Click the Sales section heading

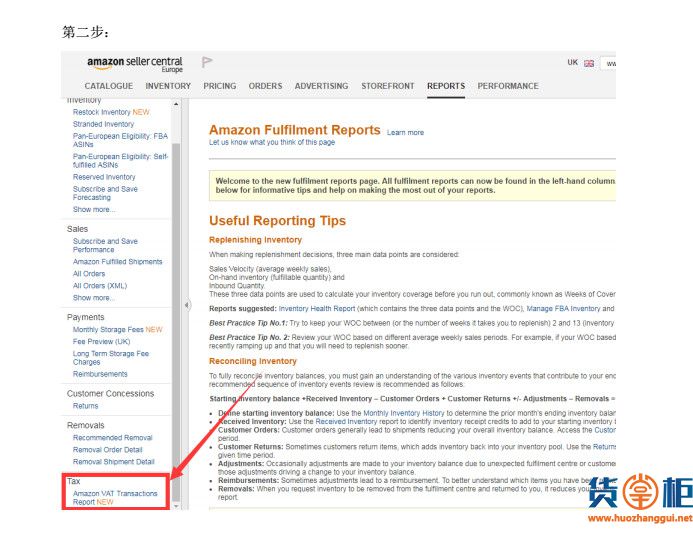77,229
